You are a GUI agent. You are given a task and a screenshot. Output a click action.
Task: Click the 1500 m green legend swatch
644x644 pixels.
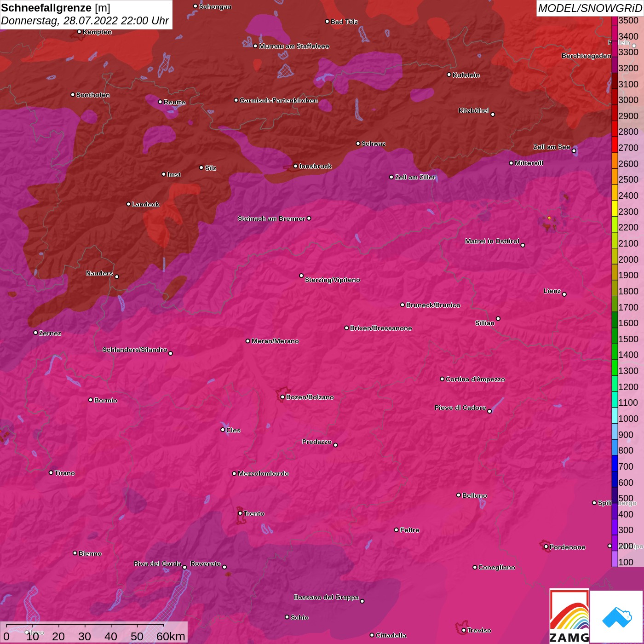(x=615, y=335)
